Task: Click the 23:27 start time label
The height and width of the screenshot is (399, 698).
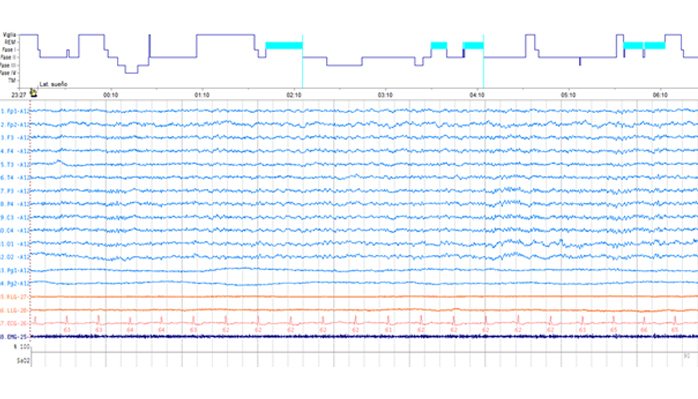Action: pyautogui.click(x=18, y=95)
